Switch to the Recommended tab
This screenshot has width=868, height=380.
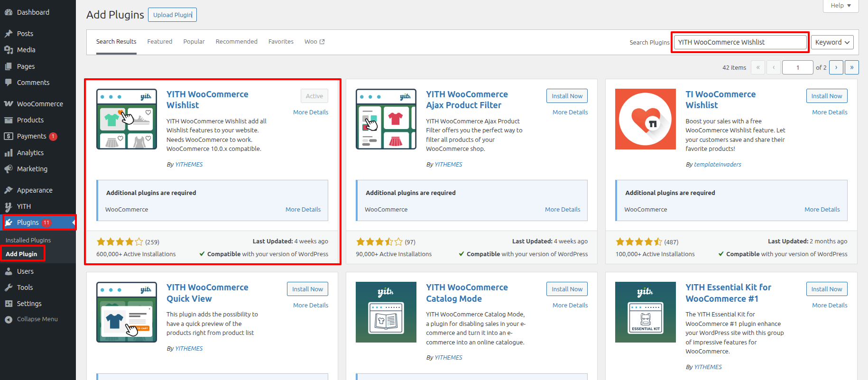[x=237, y=42]
